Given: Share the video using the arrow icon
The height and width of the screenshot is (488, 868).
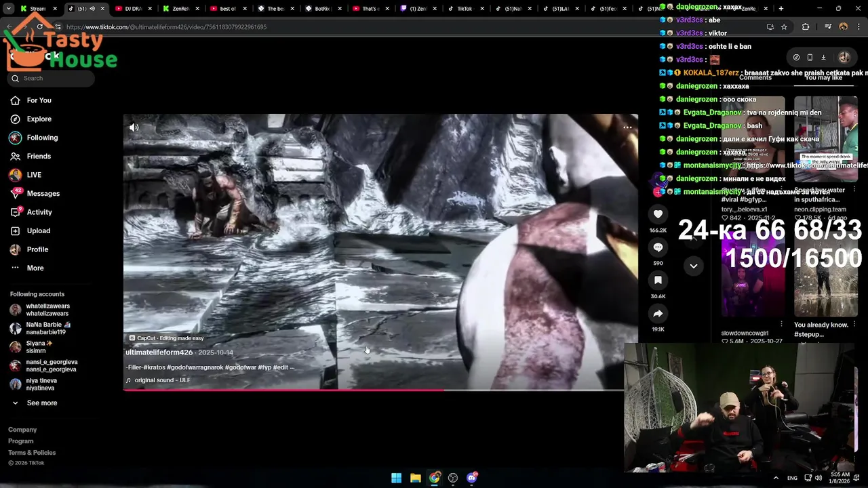Looking at the screenshot, I should click(658, 313).
